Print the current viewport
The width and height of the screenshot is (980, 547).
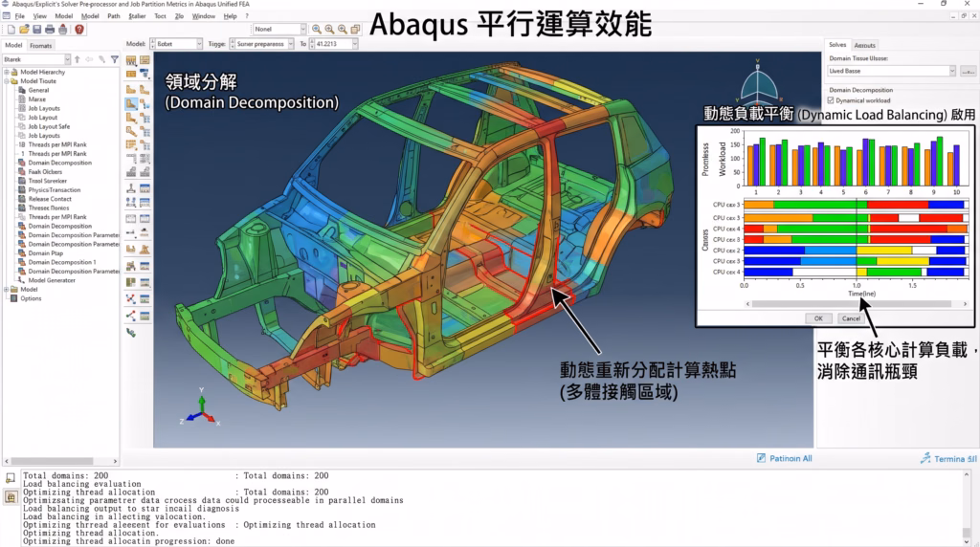50,30
